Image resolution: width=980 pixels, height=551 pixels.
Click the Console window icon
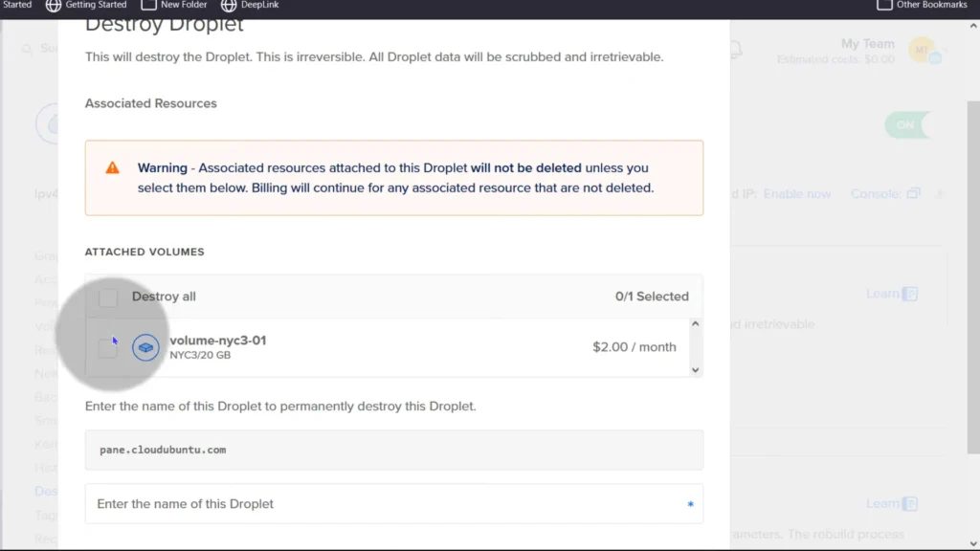[914, 194]
